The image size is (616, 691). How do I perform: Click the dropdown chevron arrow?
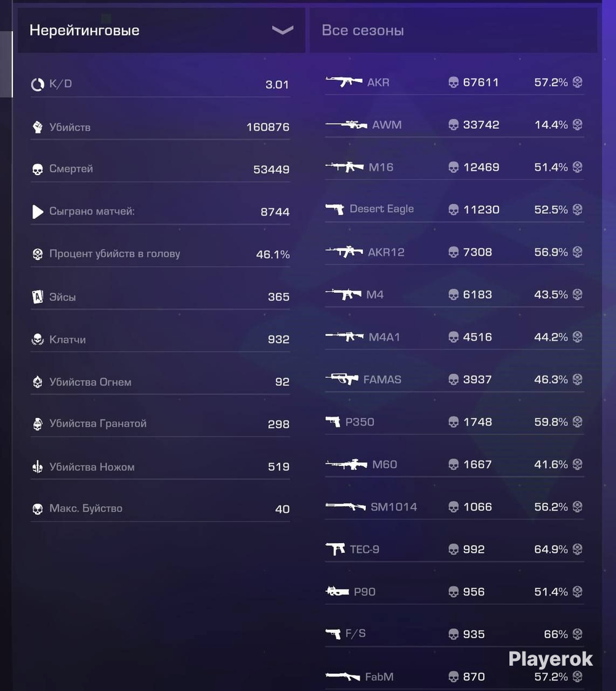pos(282,30)
